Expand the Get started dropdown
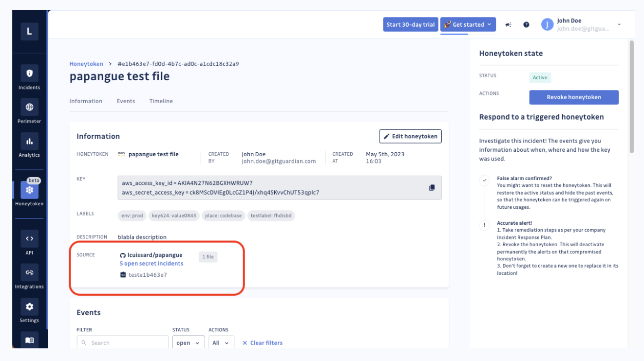 [x=468, y=25]
